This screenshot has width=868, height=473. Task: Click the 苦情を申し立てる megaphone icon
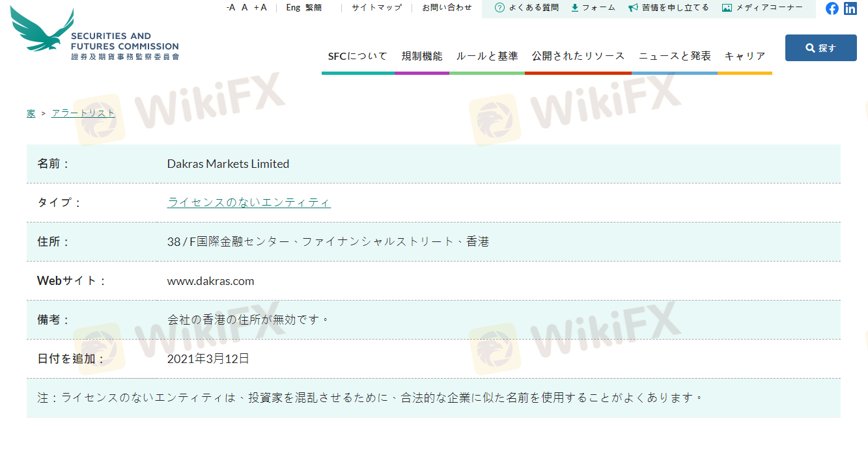633,8
